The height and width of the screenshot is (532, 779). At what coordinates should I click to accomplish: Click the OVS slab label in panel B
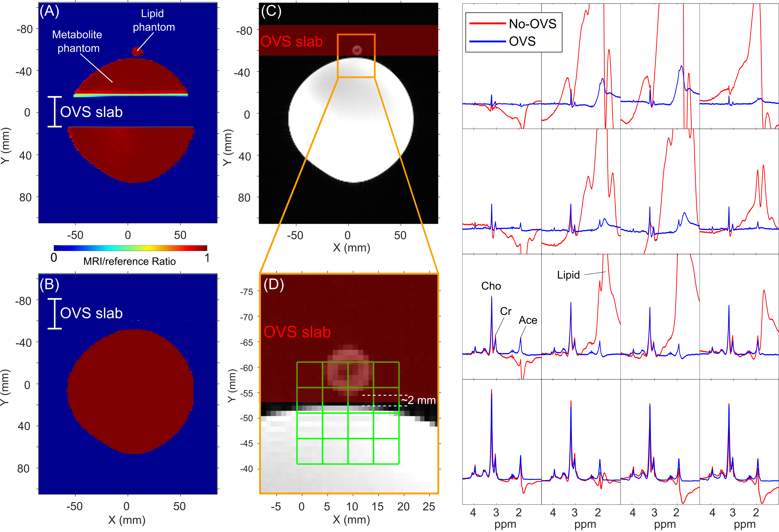pos(91,313)
